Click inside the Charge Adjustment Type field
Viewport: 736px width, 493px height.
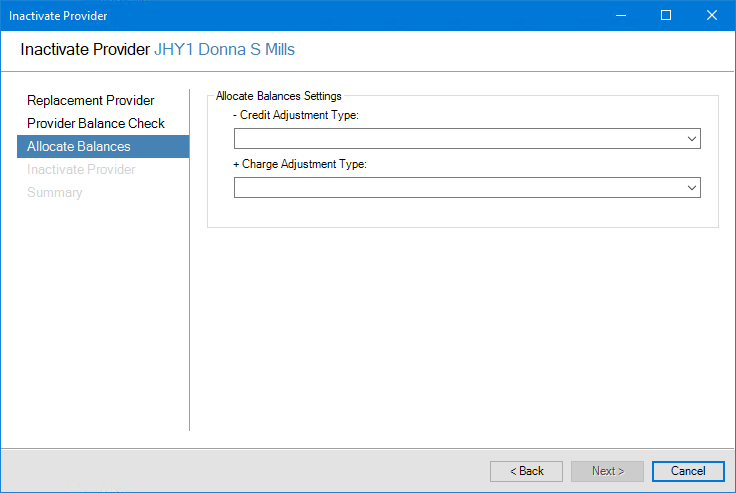click(x=457, y=187)
